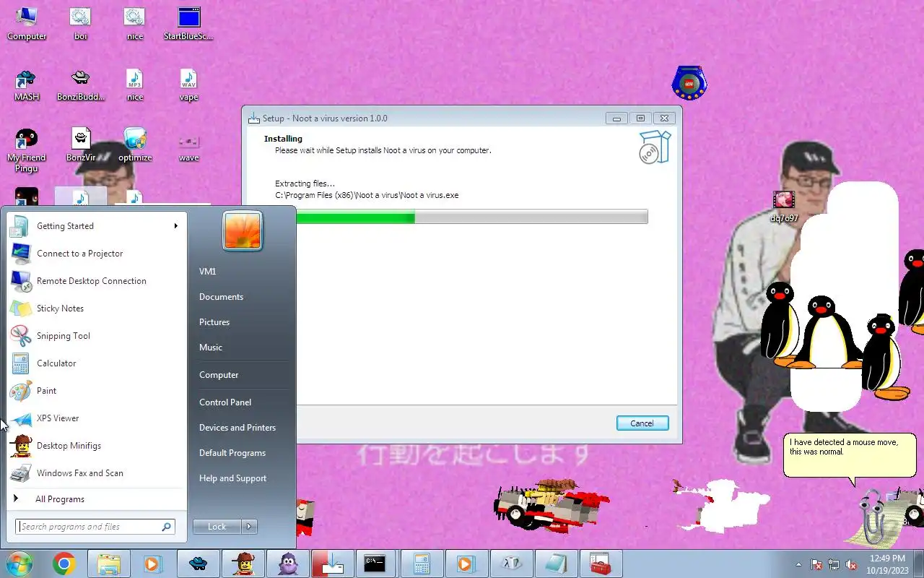Focus the Search programs and files box

pos(95,527)
